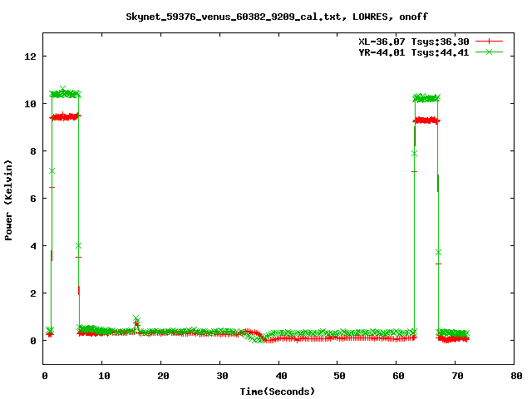Click x-axis tick label 70
Image resolution: width=532 pixels, height=399 pixels.
point(457,376)
